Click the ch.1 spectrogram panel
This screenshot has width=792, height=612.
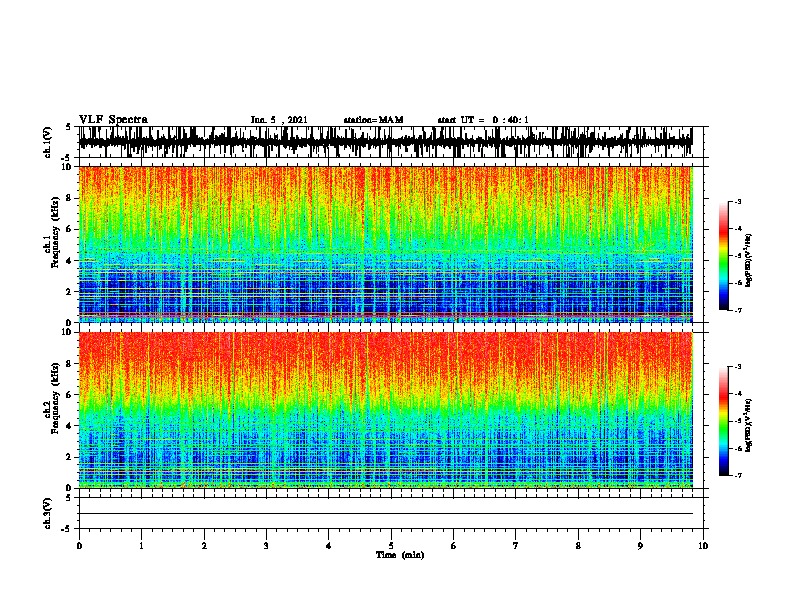[x=385, y=244]
